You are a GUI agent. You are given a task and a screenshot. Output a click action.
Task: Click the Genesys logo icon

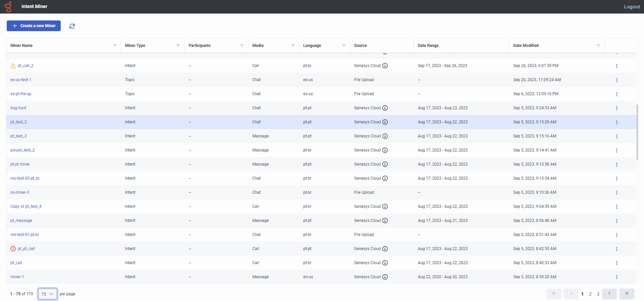(8, 7)
